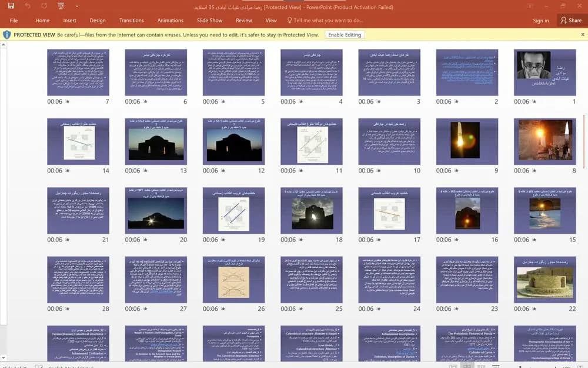Click the scroll down arrow of slide sorter
The width and height of the screenshot is (588, 368).
tap(4, 358)
